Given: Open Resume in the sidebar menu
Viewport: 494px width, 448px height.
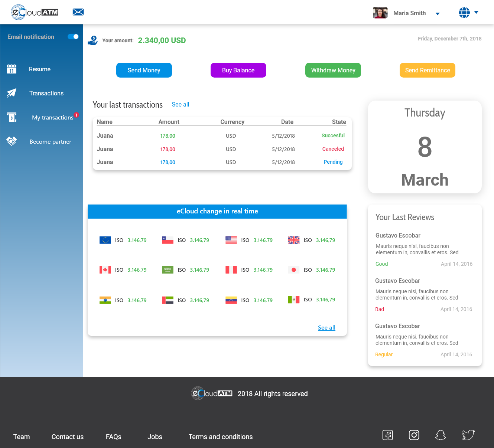Looking at the screenshot, I should coord(40,69).
